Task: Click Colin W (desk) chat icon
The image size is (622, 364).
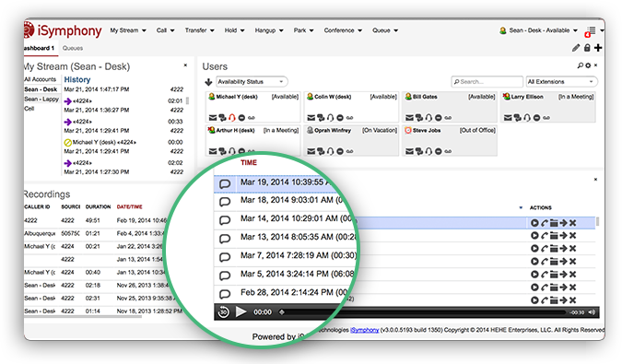Action: 321,118
